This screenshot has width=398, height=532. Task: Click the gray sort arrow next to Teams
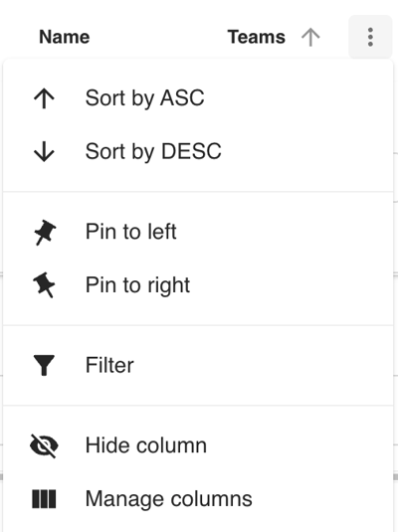click(310, 37)
